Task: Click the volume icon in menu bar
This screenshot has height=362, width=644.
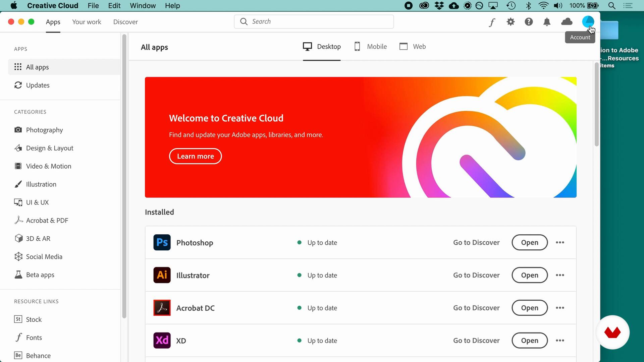Action: [x=558, y=5]
